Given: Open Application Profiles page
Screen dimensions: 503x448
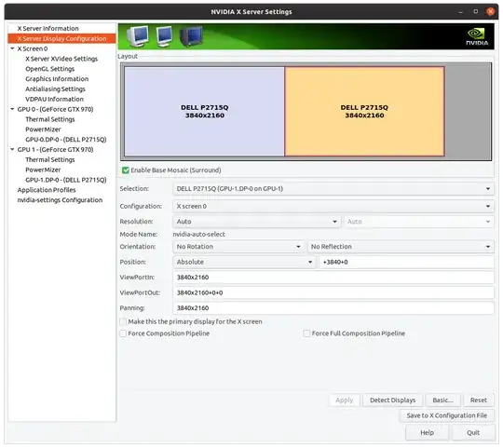Looking at the screenshot, I should (47, 190).
